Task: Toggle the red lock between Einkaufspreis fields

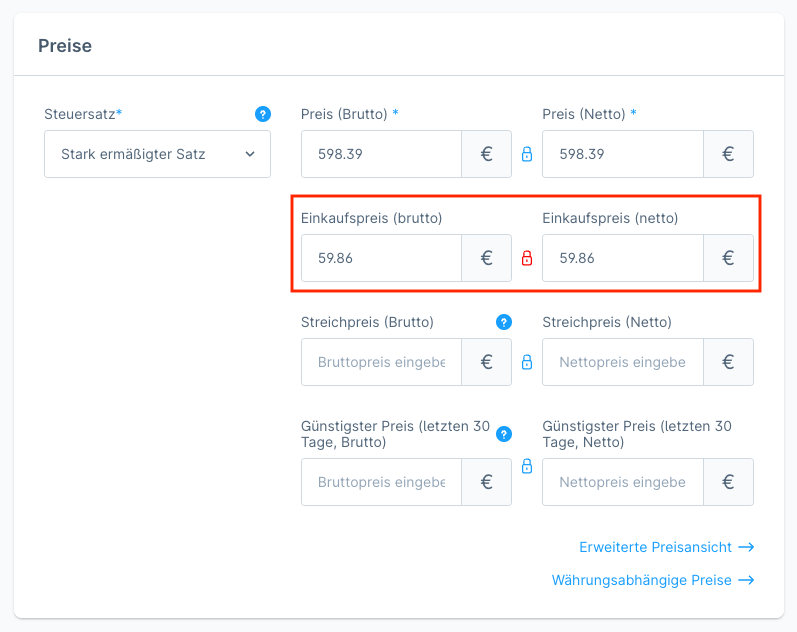Action: click(x=527, y=258)
